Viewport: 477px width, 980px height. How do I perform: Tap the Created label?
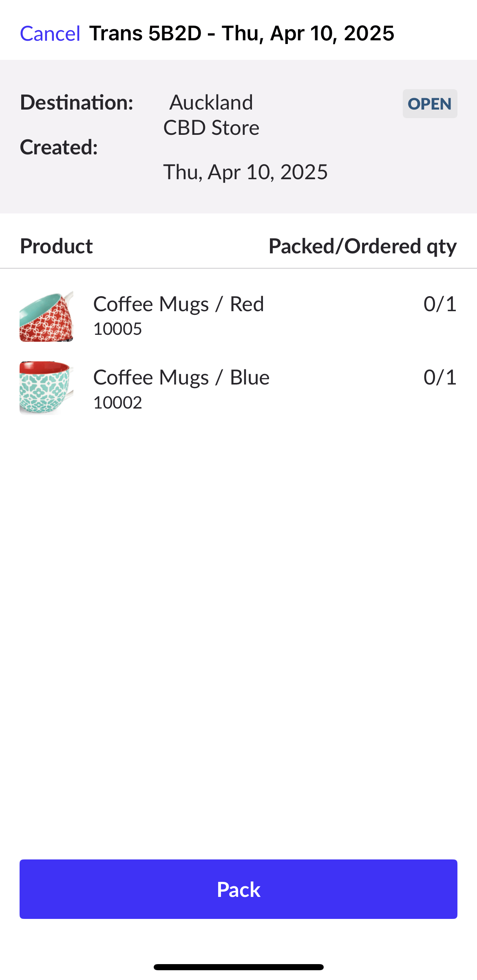pyautogui.click(x=59, y=147)
